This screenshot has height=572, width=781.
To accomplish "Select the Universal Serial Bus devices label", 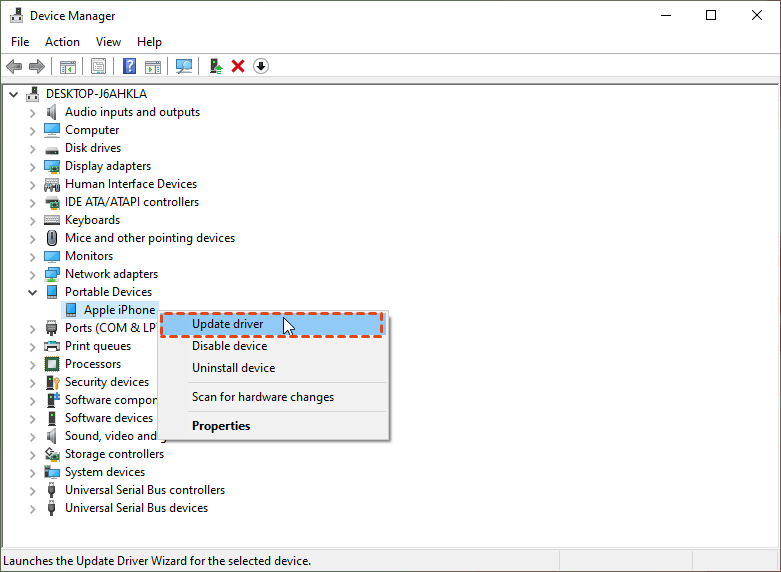I will [136, 508].
